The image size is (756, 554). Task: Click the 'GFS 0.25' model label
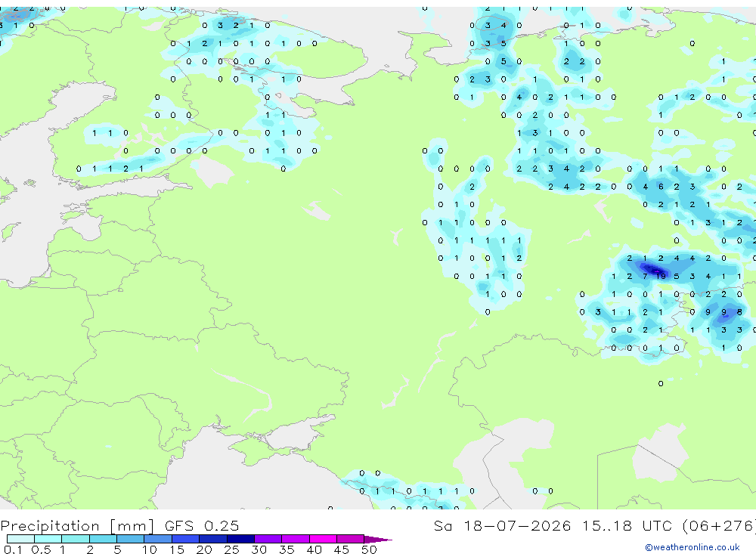[x=202, y=525]
